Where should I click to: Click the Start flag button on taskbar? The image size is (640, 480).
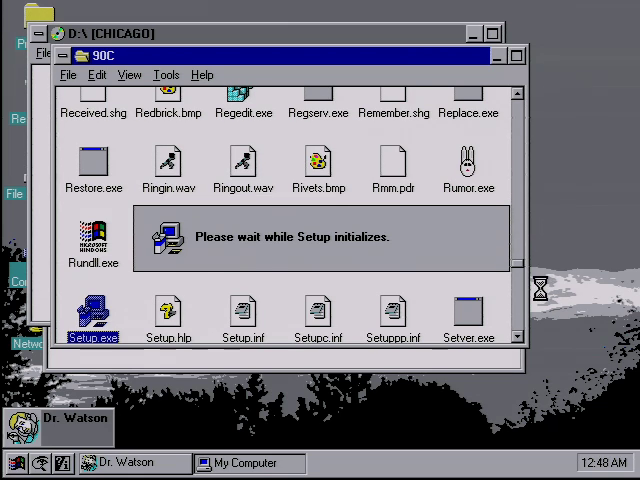tap(16, 463)
